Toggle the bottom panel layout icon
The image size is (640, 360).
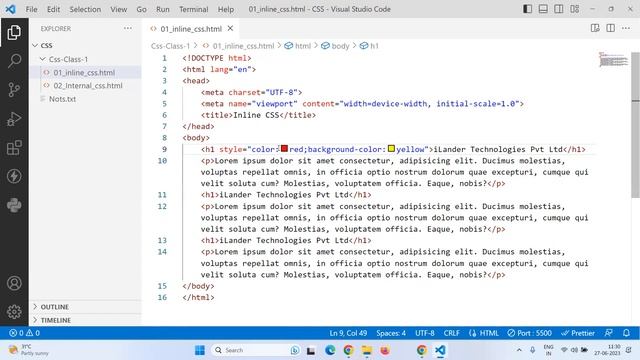pos(543,9)
